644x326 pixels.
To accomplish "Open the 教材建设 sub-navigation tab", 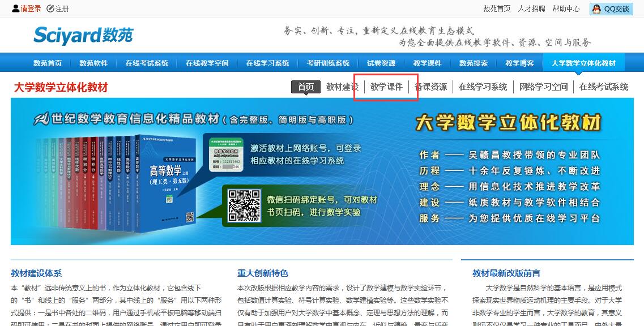I will [x=342, y=87].
